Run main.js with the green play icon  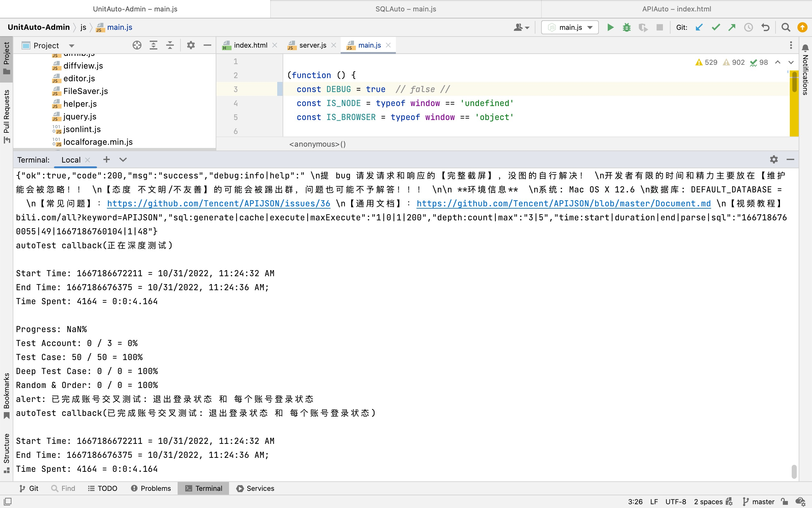coord(610,27)
